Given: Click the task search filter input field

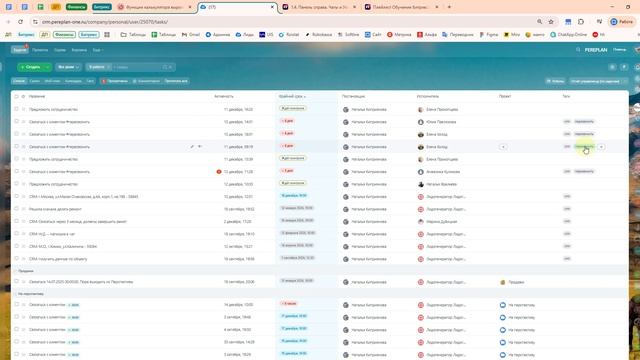Looking at the screenshot, I should (138, 67).
